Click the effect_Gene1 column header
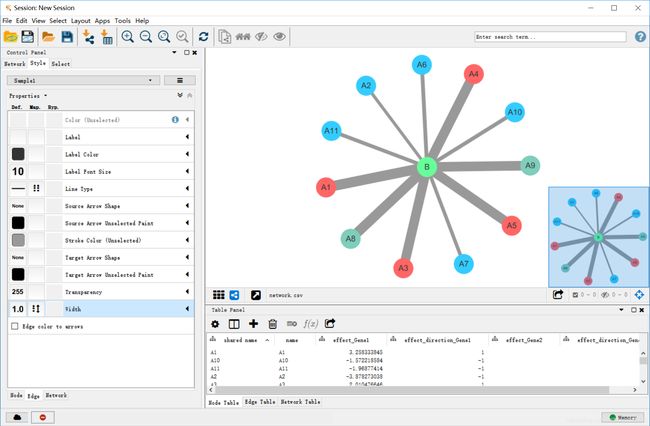The width and height of the screenshot is (650, 426). pos(351,340)
